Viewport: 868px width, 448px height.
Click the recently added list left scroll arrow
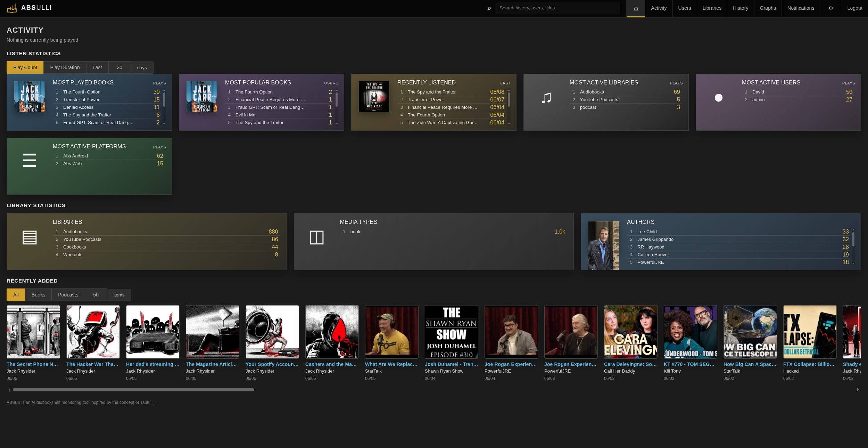pyautogui.click(x=9, y=390)
